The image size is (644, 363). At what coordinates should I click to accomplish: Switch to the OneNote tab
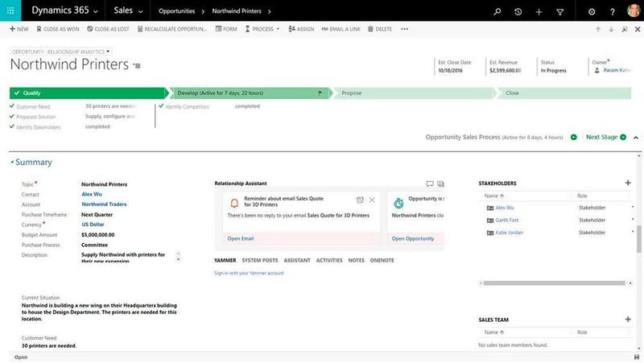[x=382, y=261]
